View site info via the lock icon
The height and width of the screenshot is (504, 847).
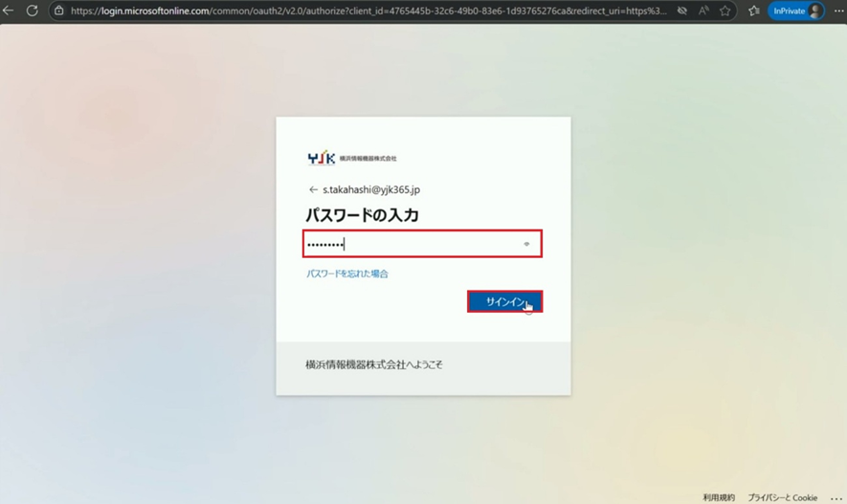click(58, 11)
